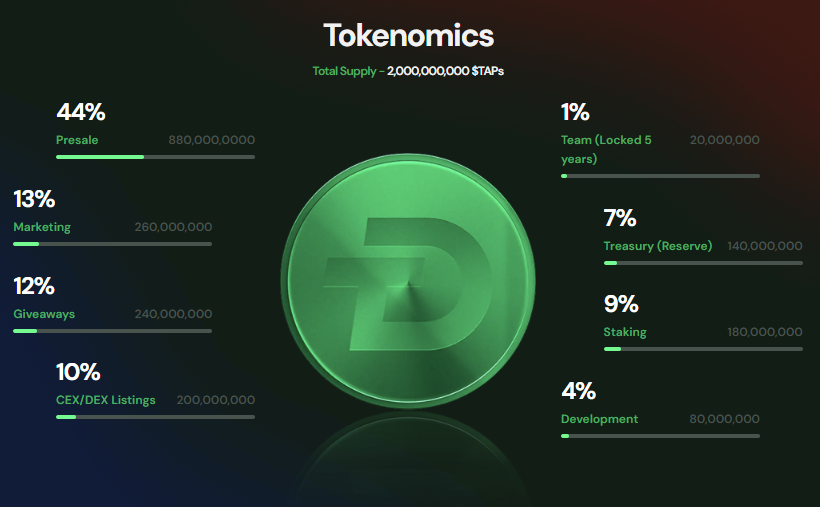Click the 880,000,0000 presale amount
Screen dimensions: 820x507
tap(211, 140)
